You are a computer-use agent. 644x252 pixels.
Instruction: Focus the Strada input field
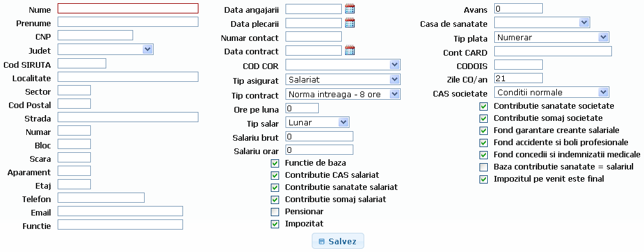coord(128,117)
